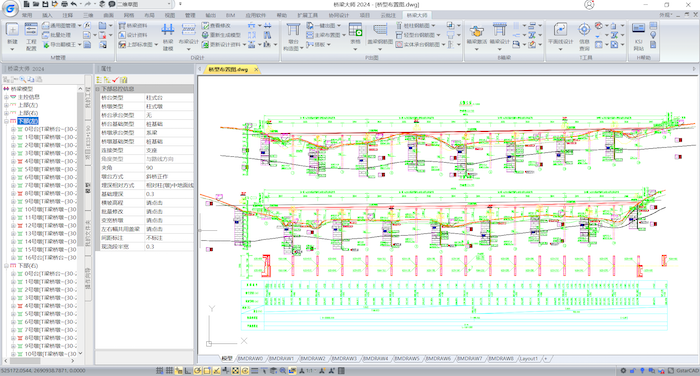
Task: Click the save icon in quick access toolbar
Action: tap(45, 4)
